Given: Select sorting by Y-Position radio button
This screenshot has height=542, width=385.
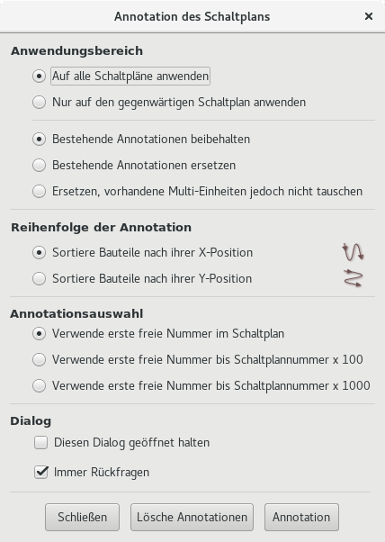Looking at the screenshot, I should click(39, 279).
